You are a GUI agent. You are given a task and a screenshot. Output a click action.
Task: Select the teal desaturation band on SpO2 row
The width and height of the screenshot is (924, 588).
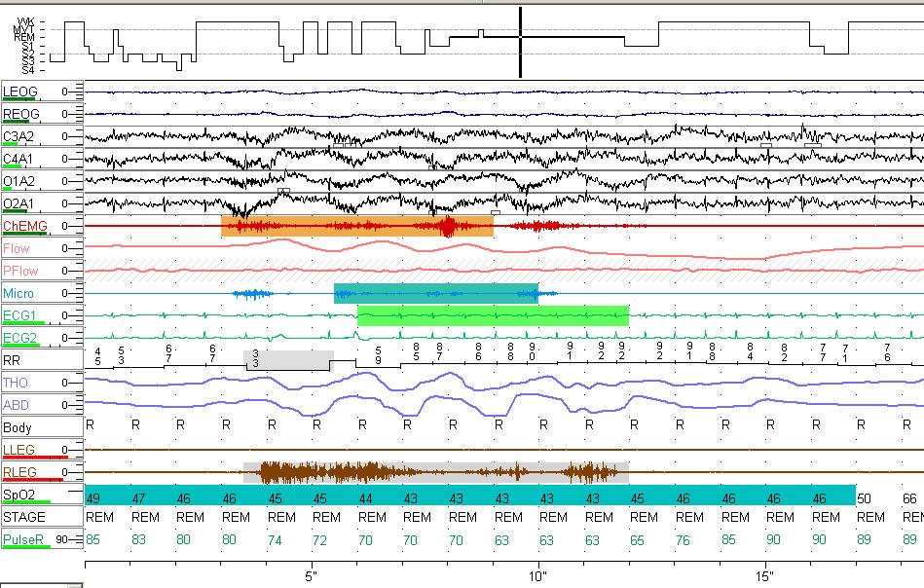470,495
